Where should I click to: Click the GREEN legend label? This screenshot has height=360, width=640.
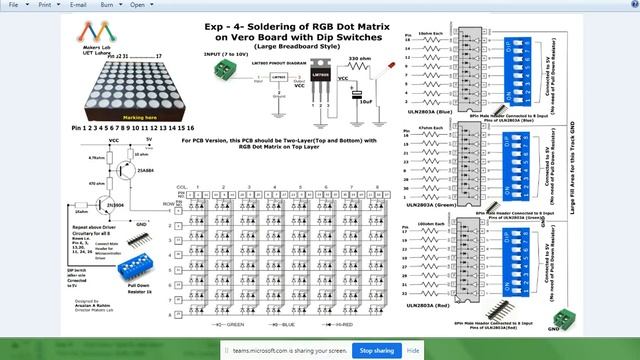point(235,324)
